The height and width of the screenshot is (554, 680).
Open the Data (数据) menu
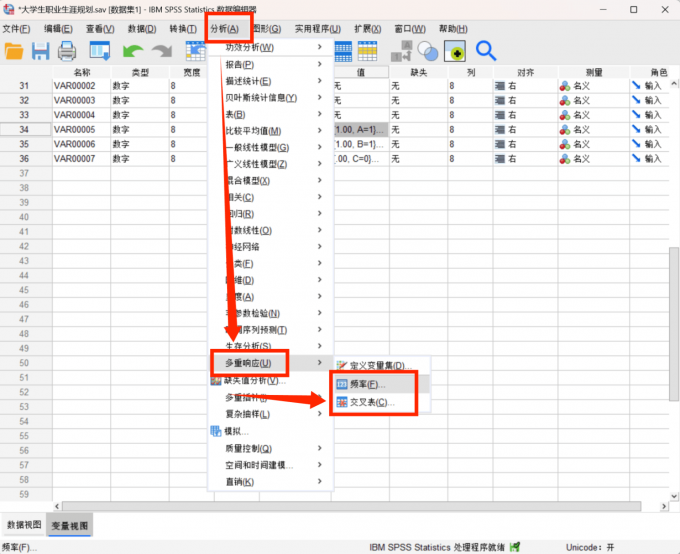(x=142, y=29)
